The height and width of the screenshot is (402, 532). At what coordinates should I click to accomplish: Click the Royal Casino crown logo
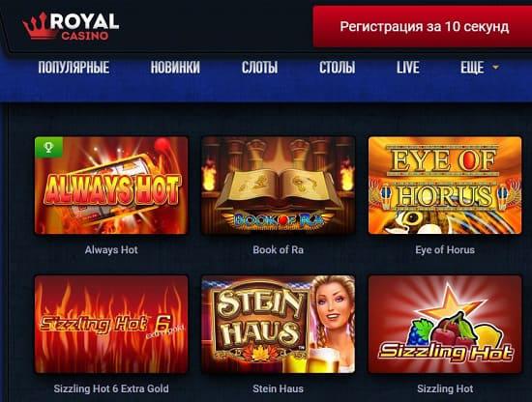(x=71, y=26)
